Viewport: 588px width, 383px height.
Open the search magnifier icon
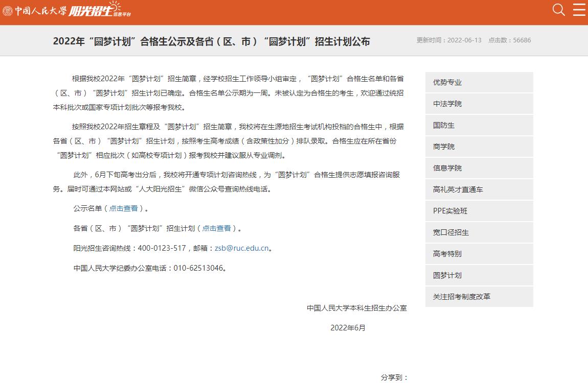pos(558,9)
